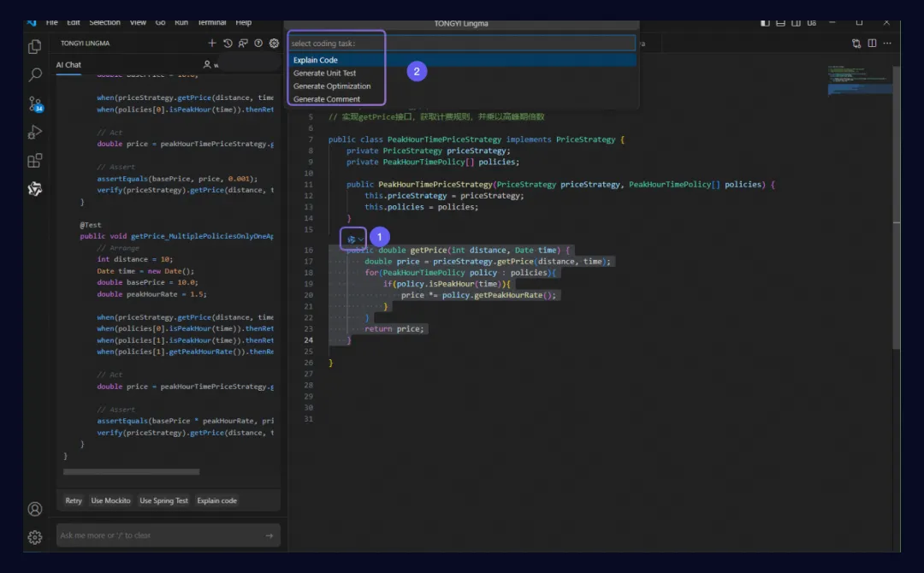Select Generate Comment from task list
924x573 pixels.
(x=462, y=99)
